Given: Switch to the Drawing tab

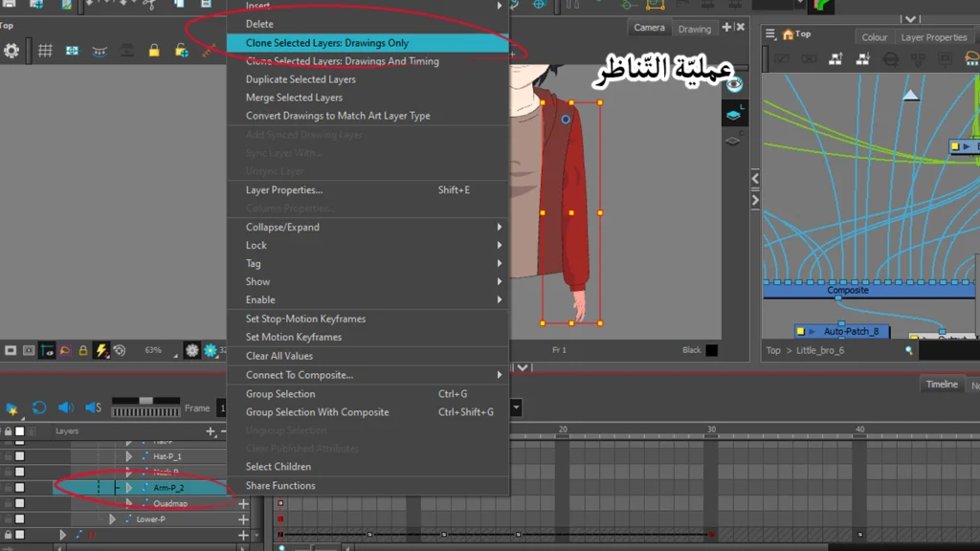Looking at the screenshot, I should [695, 28].
